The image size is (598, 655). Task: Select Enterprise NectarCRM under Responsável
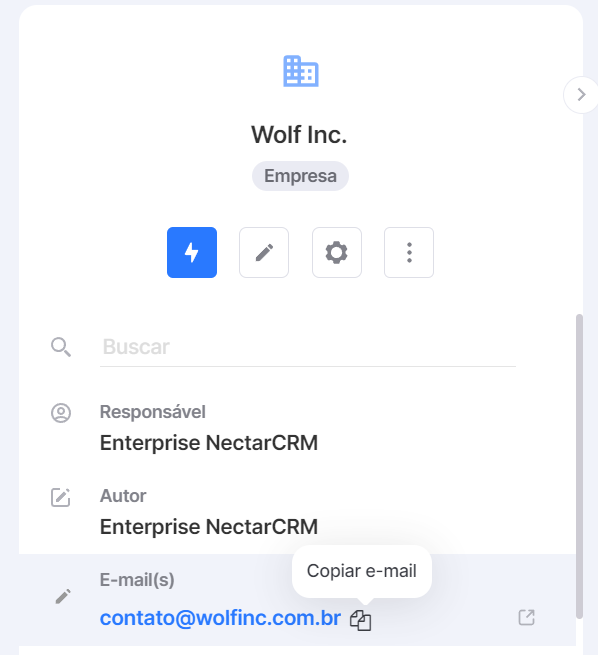point(209,443)
